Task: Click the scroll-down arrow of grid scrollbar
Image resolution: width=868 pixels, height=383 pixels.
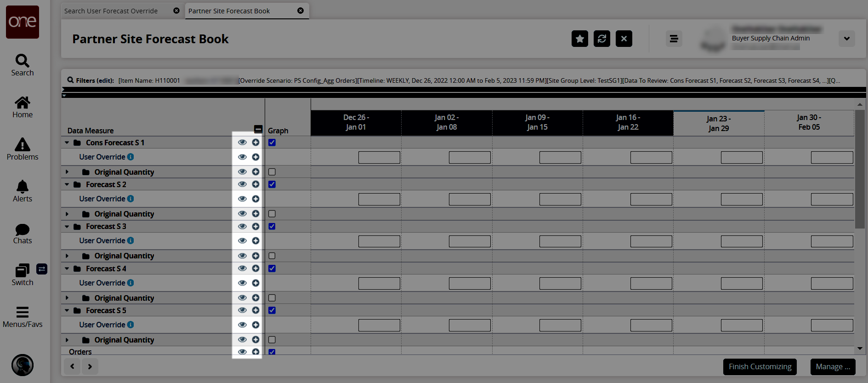Action: 860,349
